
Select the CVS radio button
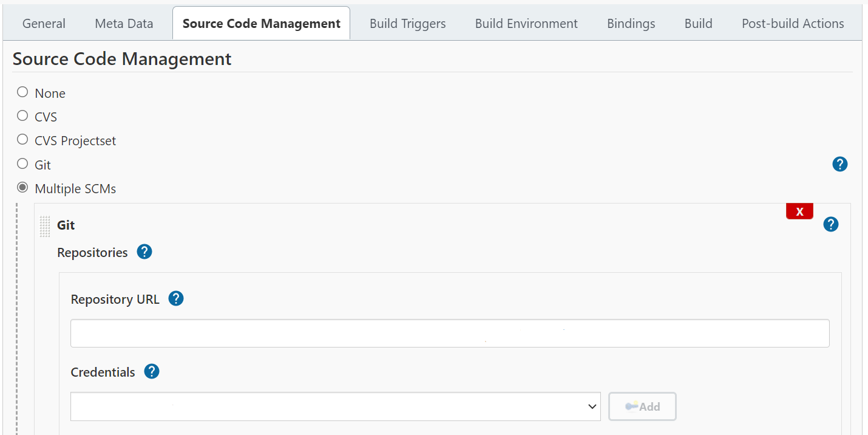tap(22, 116)
